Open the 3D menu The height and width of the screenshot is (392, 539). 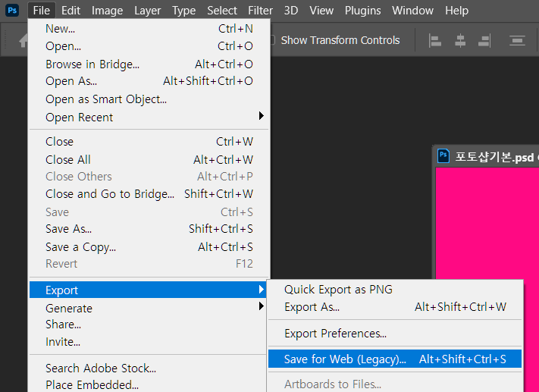[x=291, y=11]
